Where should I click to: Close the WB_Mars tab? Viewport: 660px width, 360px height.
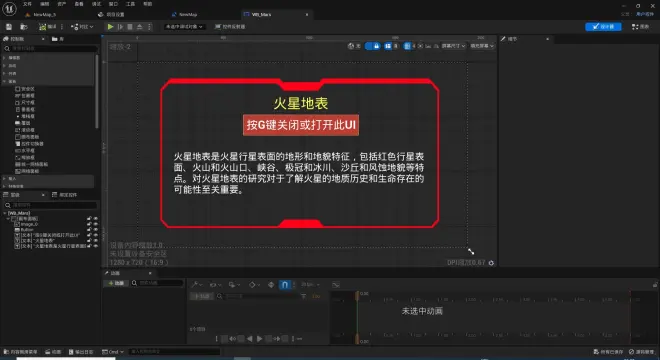(307, 14)
